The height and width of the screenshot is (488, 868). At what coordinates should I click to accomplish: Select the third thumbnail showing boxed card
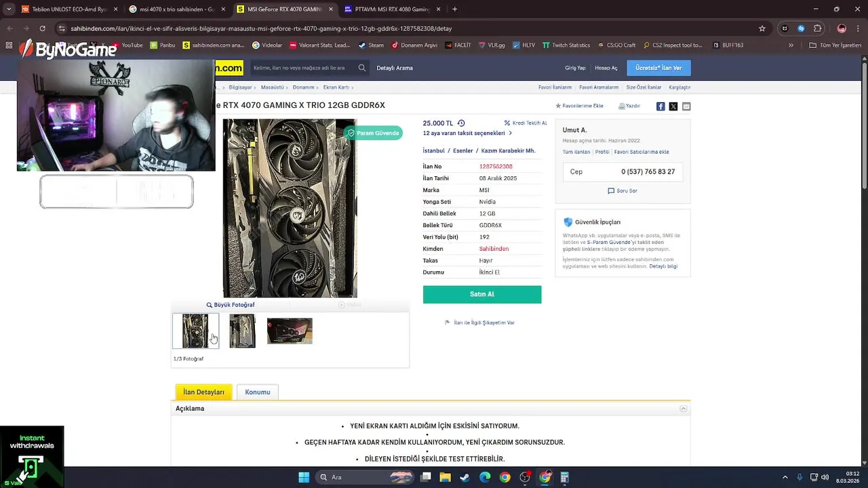click(x=290, y=331)
